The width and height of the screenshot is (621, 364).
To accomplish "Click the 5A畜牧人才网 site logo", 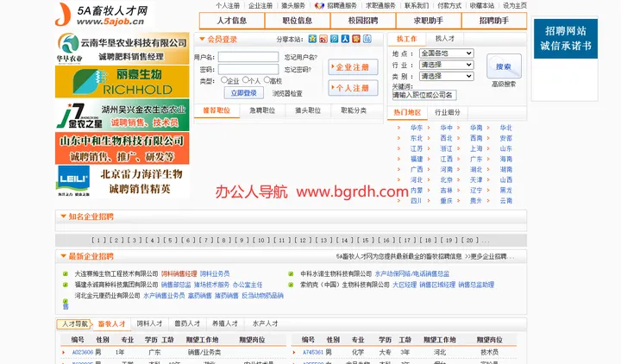I will click(x=103, y=15).
